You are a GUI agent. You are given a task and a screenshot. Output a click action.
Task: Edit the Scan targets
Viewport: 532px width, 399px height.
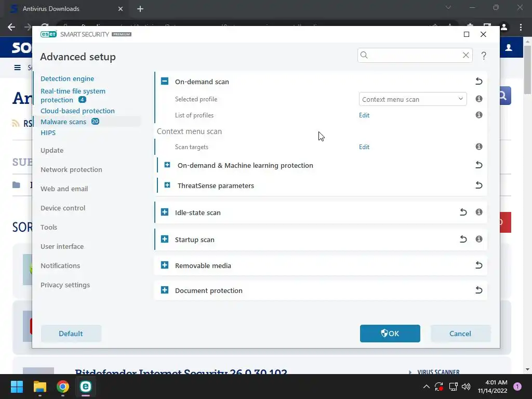tap(364, 147)
